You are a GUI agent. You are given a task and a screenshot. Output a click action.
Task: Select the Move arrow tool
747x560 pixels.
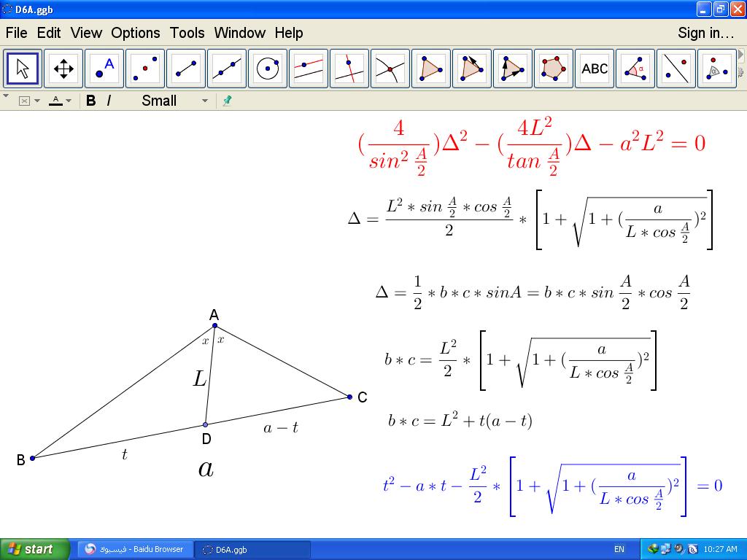click(x=23, y=69)
